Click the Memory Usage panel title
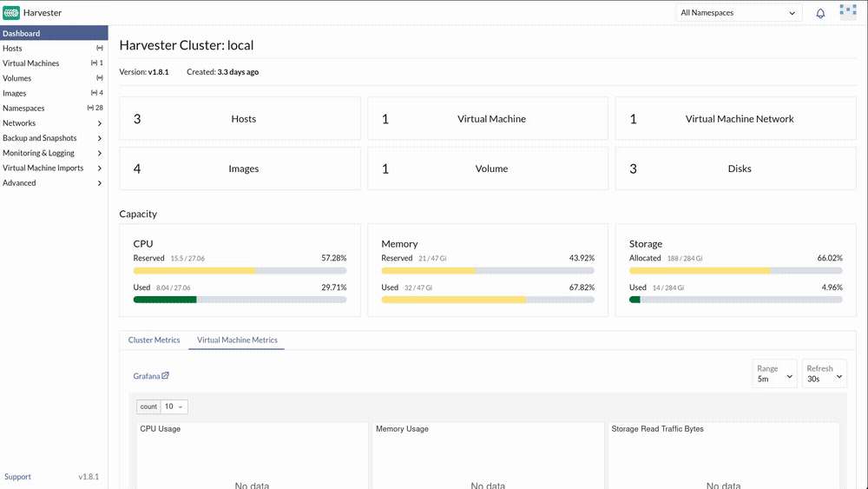Image resolution: width=868 pixels, height=489 pixels. 402,429
